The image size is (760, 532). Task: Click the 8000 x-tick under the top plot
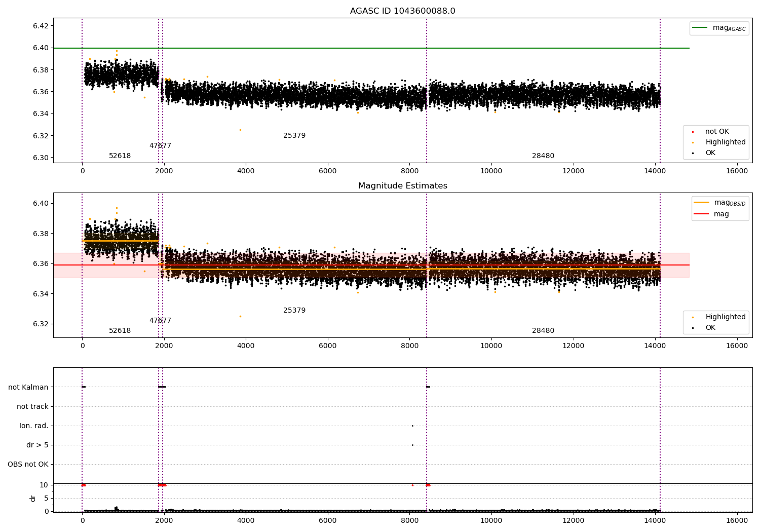409,171
